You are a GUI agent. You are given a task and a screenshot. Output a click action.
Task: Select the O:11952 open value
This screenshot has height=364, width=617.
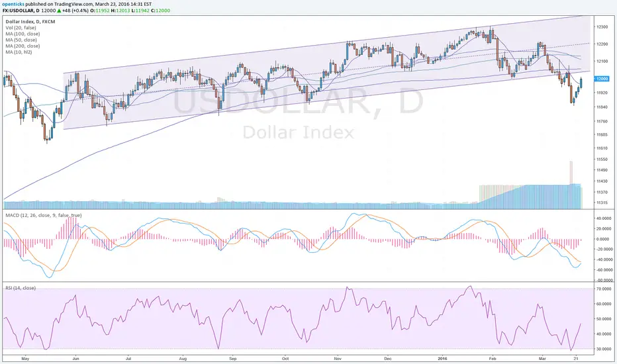(101, 11)
